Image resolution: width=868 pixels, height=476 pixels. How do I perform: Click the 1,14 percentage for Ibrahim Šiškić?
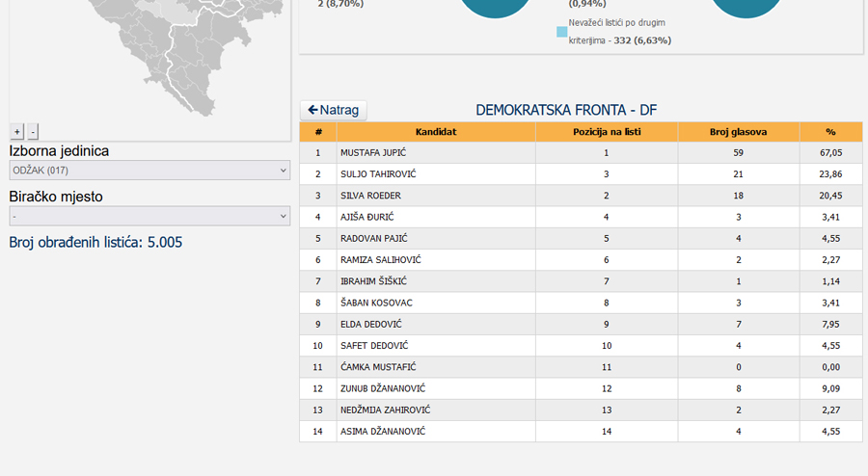[x=831, y=281]
